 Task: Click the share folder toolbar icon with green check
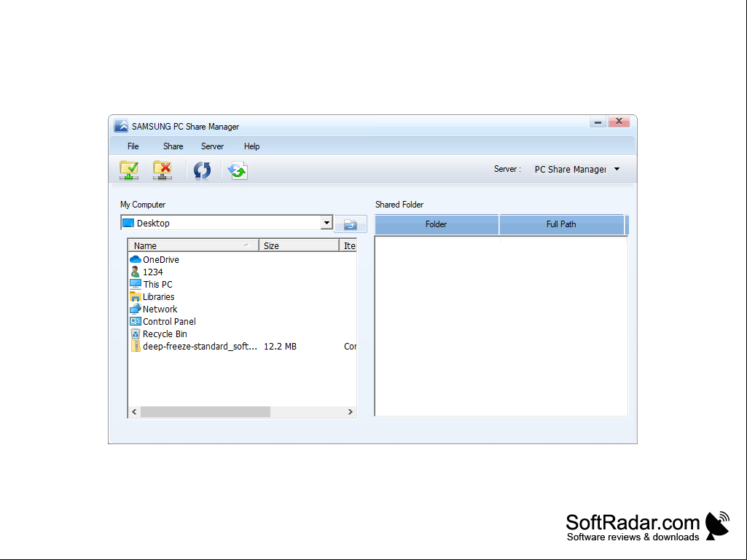[129, 170]
